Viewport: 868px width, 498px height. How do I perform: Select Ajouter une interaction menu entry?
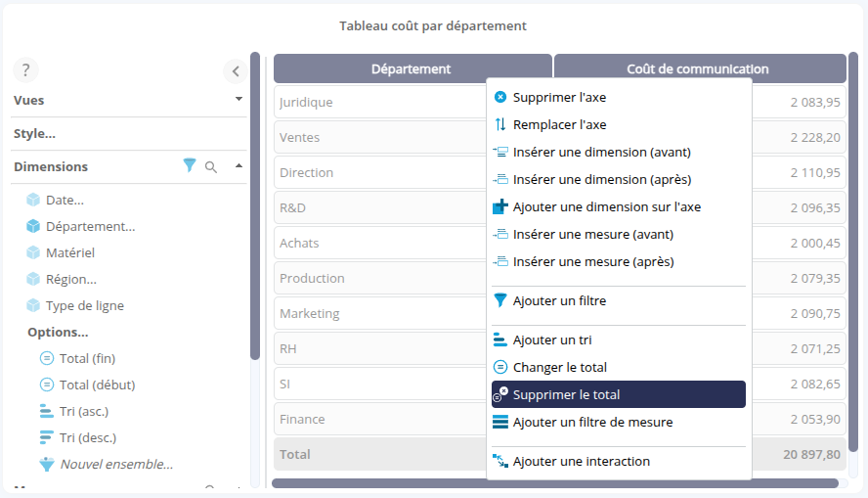pos(581,461)
